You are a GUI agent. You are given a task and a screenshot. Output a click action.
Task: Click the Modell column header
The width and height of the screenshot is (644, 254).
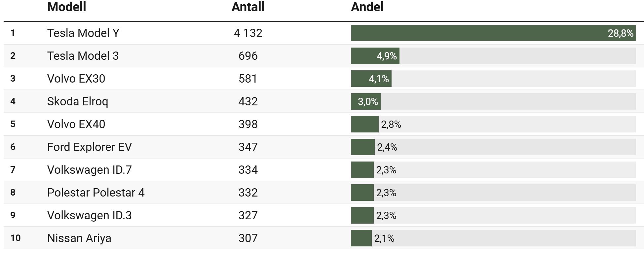[66, 7]
